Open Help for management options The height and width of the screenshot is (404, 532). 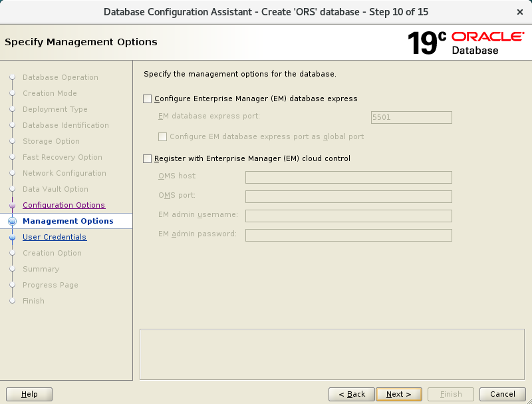[x=29, y=394]
